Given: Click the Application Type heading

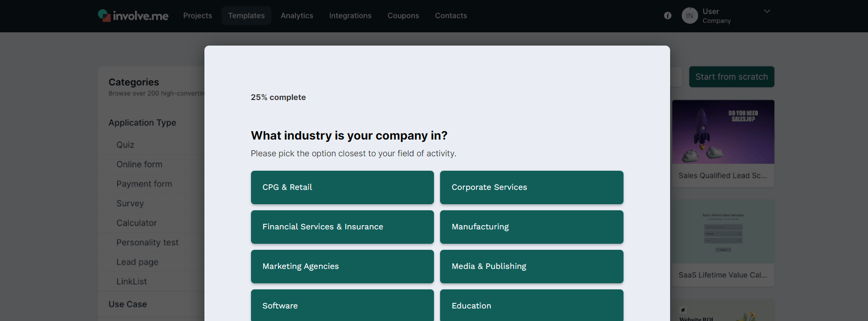Looking at the screenshot, I should tap(142, 123).
